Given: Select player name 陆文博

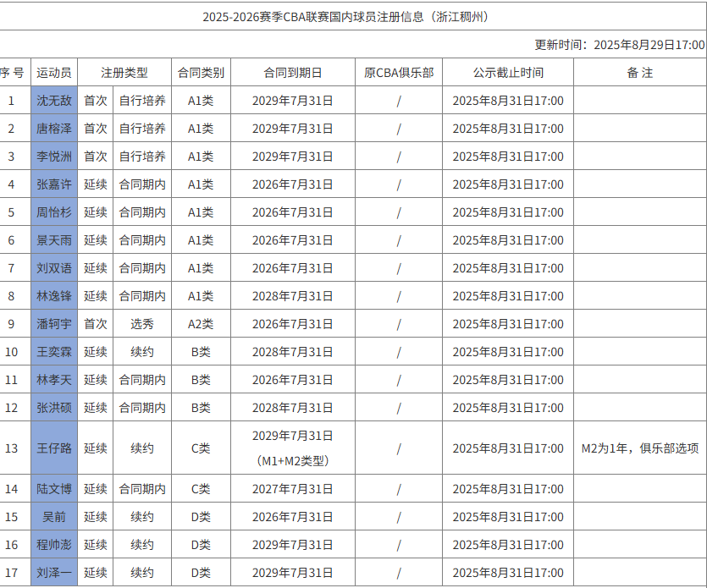Looking at the screenshot, I should tap(54, 489).
